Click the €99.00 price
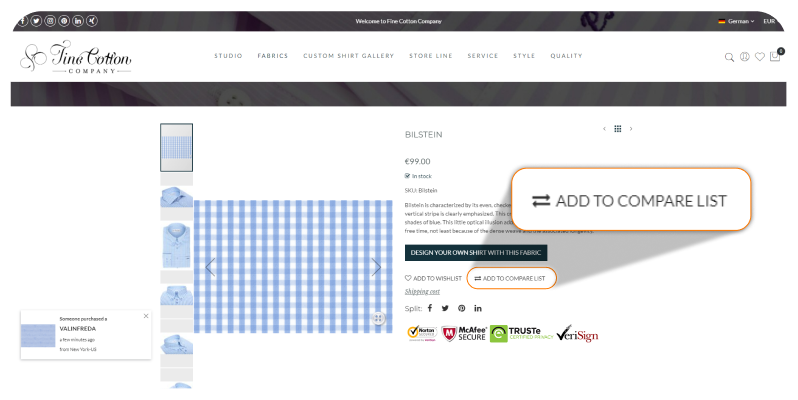This screenshot has height=400, width=798. [x=417, y=161]
